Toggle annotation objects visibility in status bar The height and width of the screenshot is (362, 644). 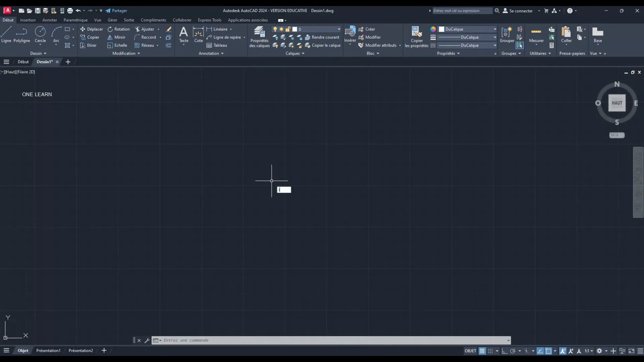[x=563, y=351]
